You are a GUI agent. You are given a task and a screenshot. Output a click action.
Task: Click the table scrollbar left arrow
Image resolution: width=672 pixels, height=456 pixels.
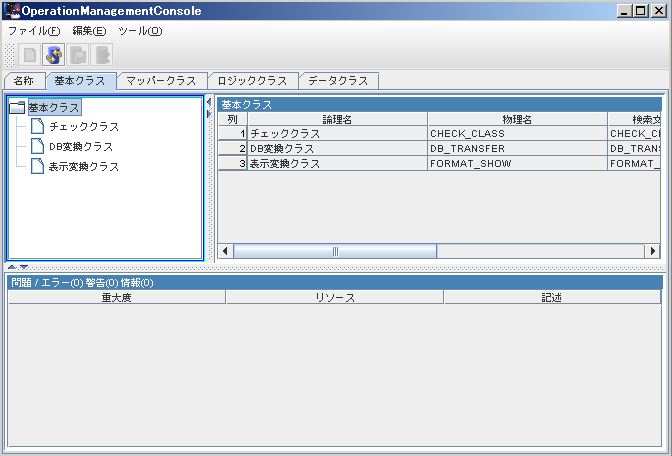225,251
